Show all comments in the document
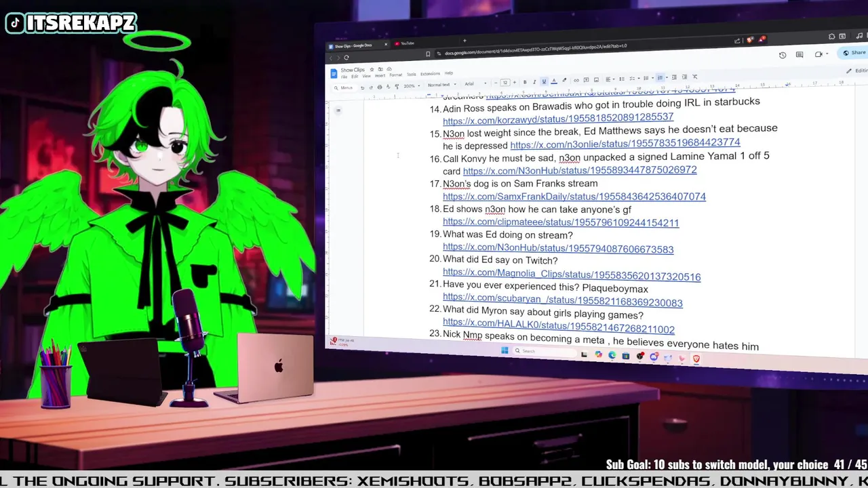Viewport: 868px width, 488px height. 800,54
